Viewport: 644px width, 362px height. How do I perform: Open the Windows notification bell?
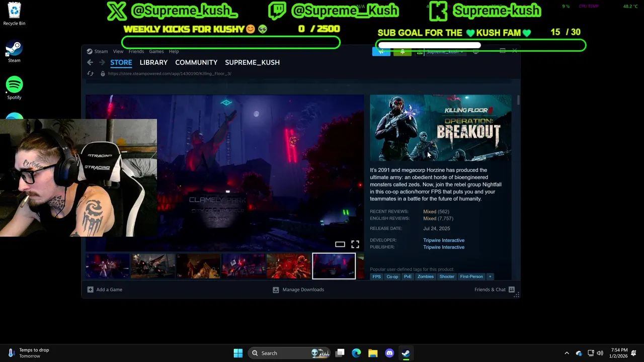[634, 353]
